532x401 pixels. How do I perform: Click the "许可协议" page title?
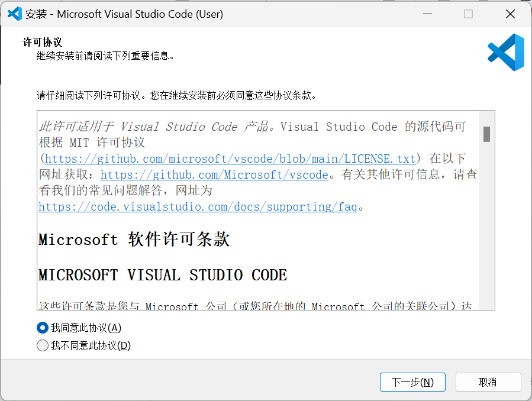tap(43, 42)
